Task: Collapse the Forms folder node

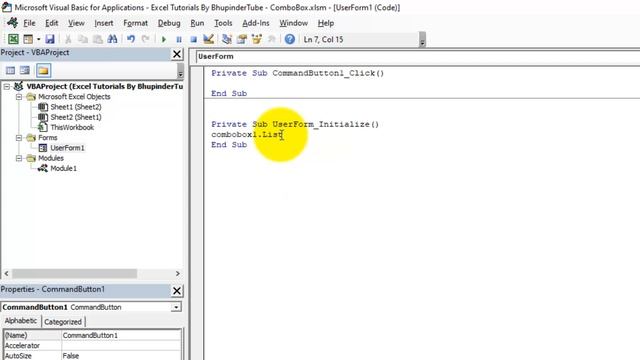Action: pos(19,138)
